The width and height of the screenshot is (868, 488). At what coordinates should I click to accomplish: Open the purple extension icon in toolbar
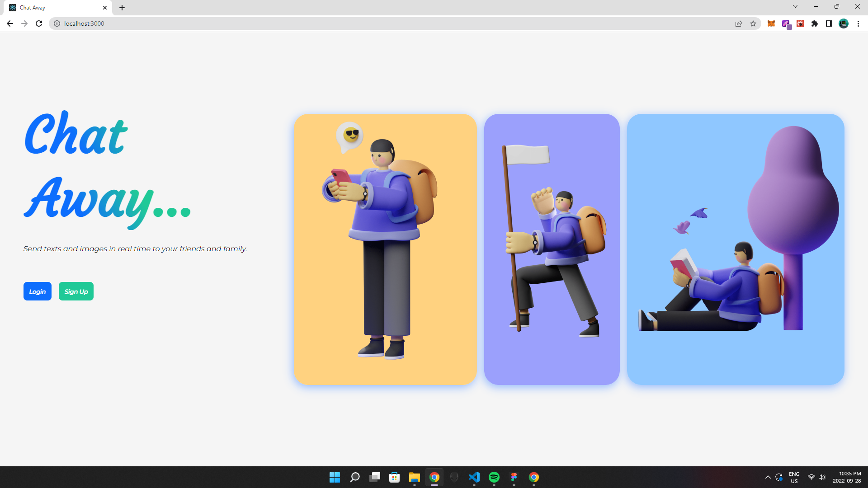pyautogui.click(x=786, y=24)
